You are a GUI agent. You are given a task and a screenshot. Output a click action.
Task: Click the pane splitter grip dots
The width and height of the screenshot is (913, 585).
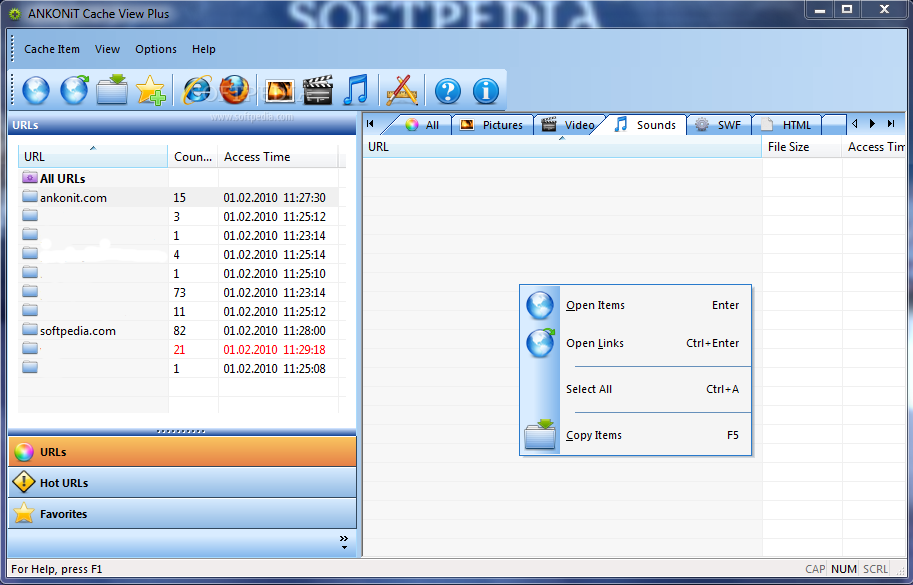[181, 431]
